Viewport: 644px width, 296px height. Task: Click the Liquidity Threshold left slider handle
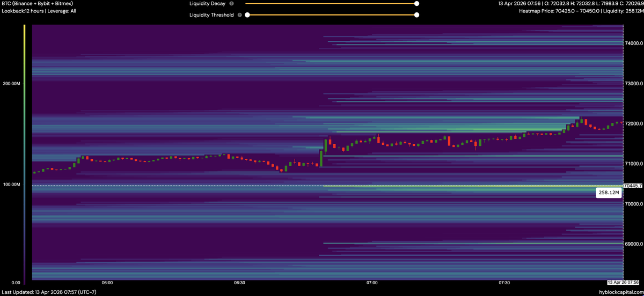pos(247,15)
